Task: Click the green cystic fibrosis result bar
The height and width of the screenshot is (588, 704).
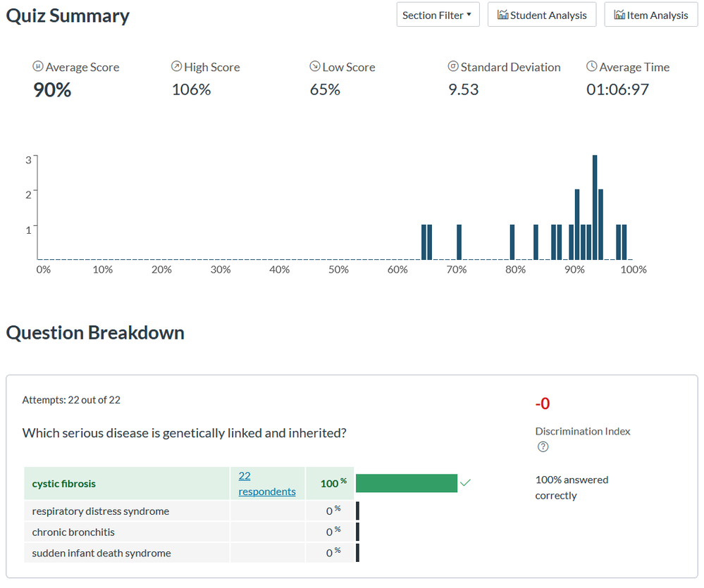Action: point(406,483)
